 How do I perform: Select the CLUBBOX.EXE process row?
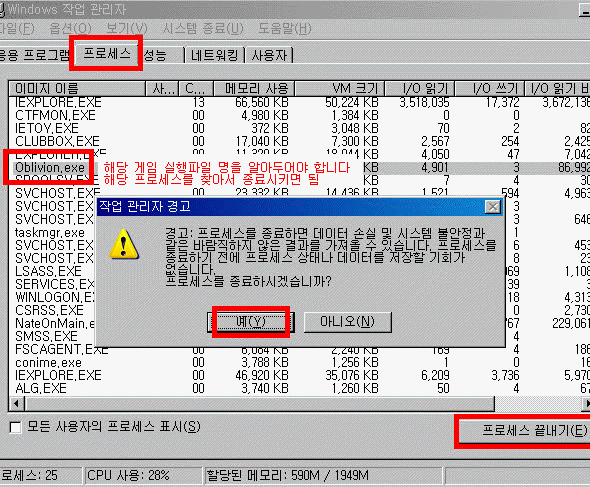point(299,142)
